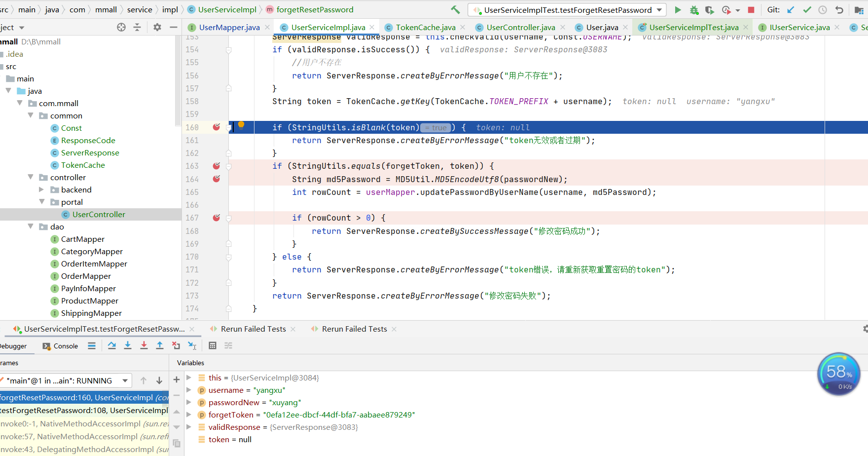Viewport: 868px width, 456px height.
Task: Open Project panel settings gear
Action: 157,27
